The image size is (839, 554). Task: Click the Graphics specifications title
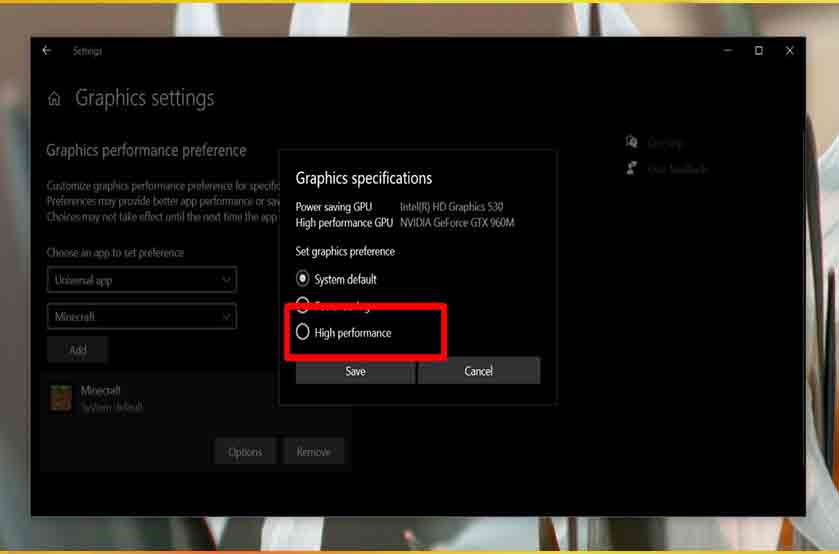point(364,178)
